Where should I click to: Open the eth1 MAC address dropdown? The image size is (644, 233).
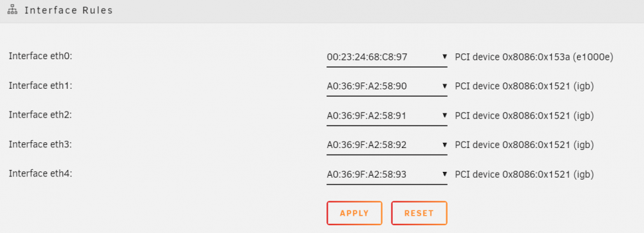coord(387,86)
